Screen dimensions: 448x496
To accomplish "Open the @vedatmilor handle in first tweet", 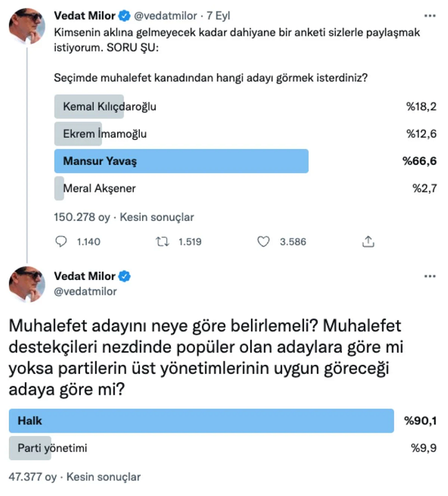I will point(165,15).
